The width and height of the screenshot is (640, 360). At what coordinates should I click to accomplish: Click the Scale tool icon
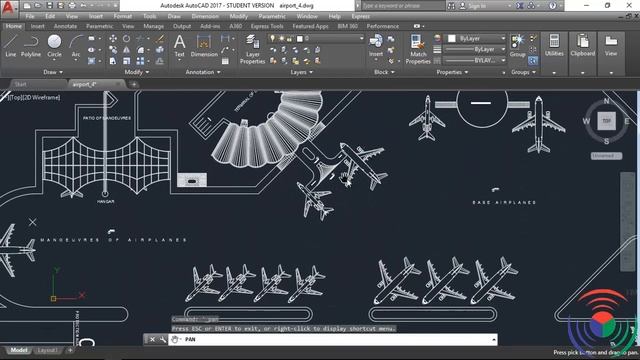pos(127,61)
